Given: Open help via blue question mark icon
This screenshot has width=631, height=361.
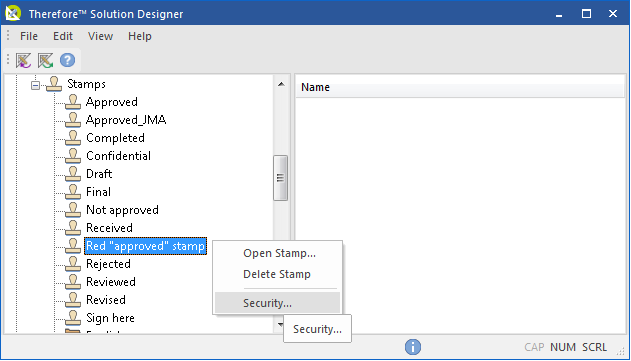Looking at the screenshot, I should tap(68, 60).
